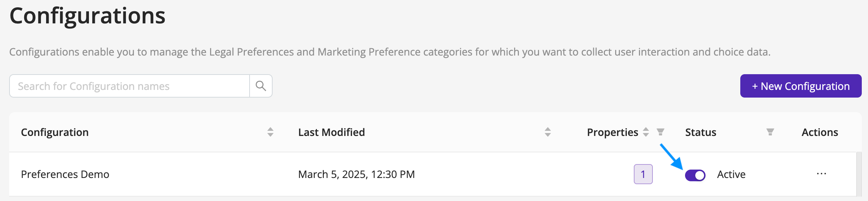Viewport: 868px width, 201px height.
Task: Sort by Last Modified using sort arrows
Action: (548, 132)
